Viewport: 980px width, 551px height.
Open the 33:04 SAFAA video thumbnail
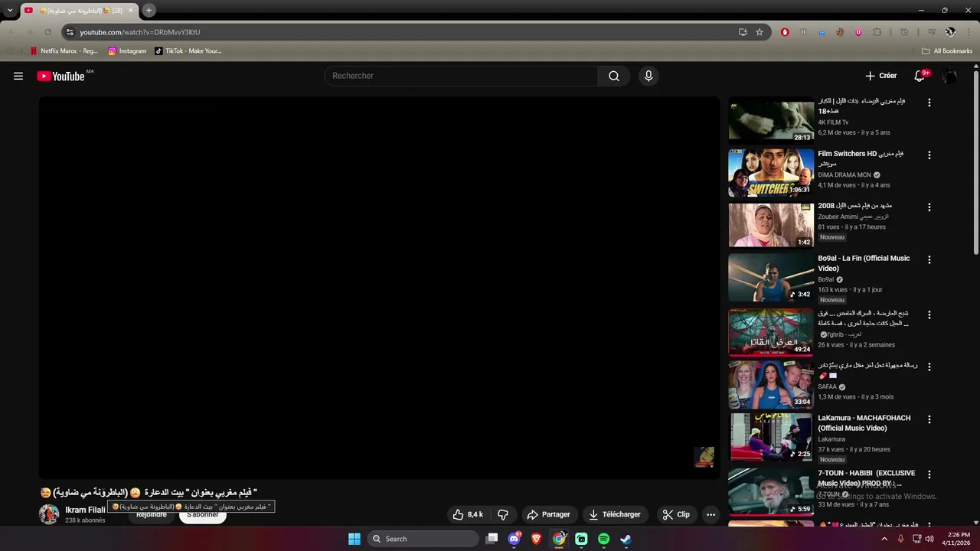point(771,385)
